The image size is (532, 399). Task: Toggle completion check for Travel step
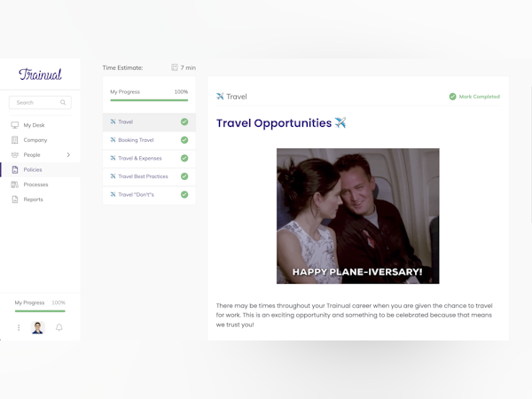184,121
